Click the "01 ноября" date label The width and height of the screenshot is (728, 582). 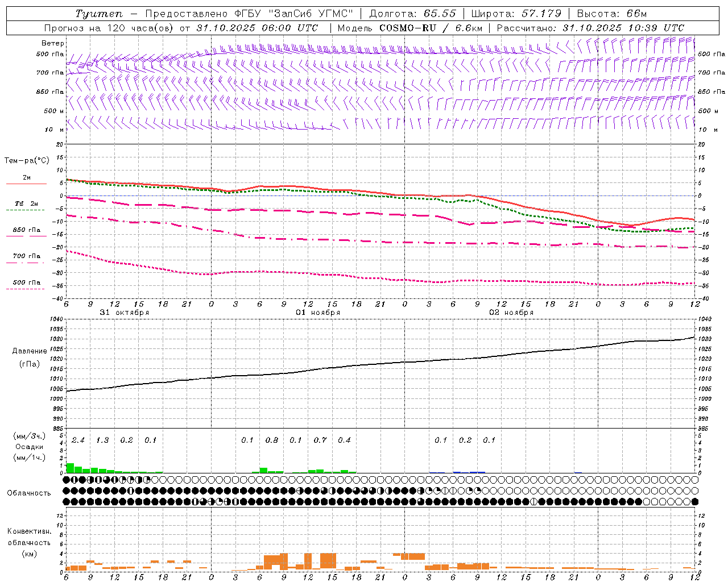tap(318, 313)
